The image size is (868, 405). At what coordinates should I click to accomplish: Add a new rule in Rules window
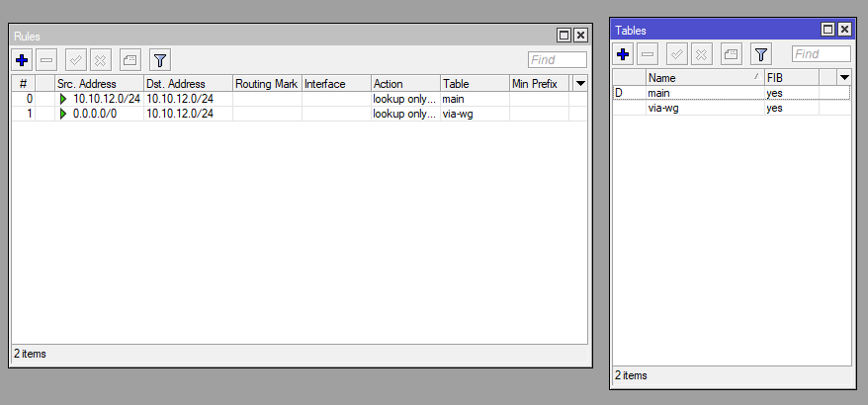click(x=22, y=59)
